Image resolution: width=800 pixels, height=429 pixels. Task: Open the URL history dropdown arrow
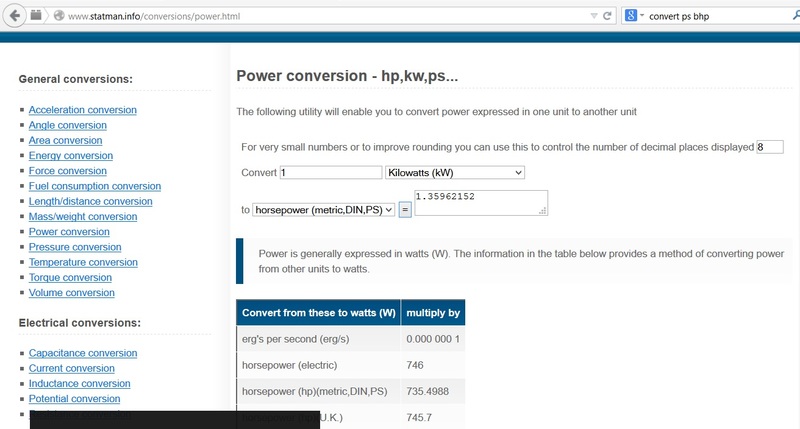tap(594, 16)
